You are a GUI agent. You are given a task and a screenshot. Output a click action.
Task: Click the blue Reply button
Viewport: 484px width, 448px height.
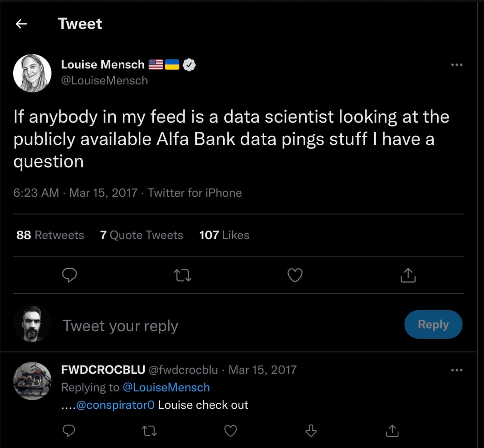[x=433, y=324]
